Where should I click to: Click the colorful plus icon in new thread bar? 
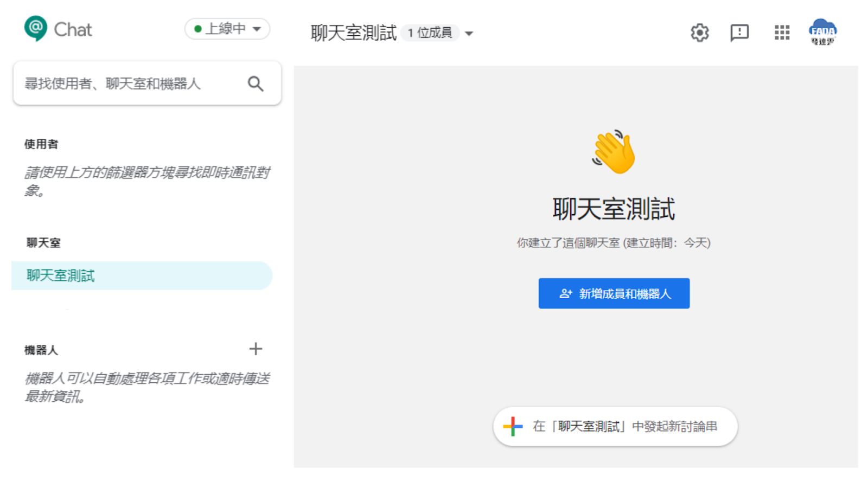click(x=513, y=427)
